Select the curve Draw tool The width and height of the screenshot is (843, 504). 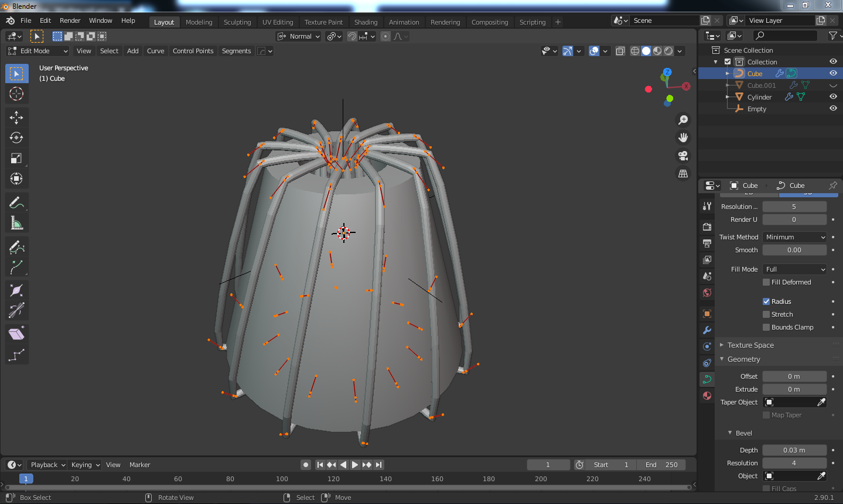click(16, 247)
